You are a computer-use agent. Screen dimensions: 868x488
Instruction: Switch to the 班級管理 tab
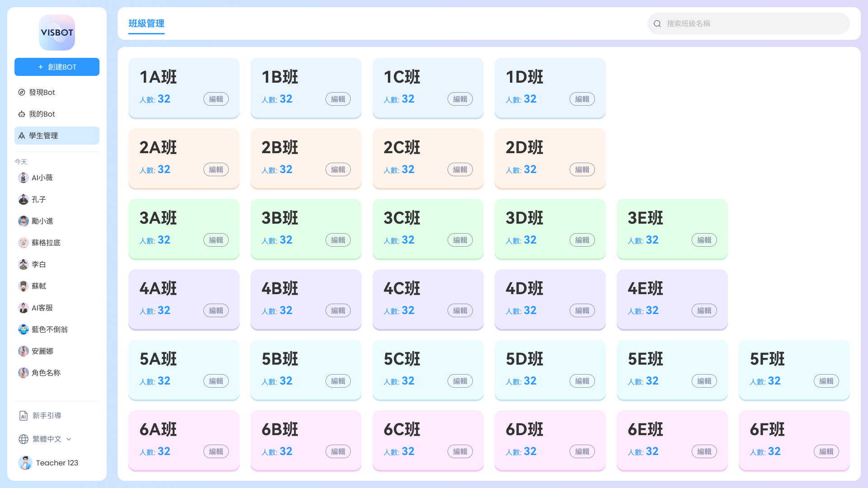pyautogui.click(x=146, y=23)
